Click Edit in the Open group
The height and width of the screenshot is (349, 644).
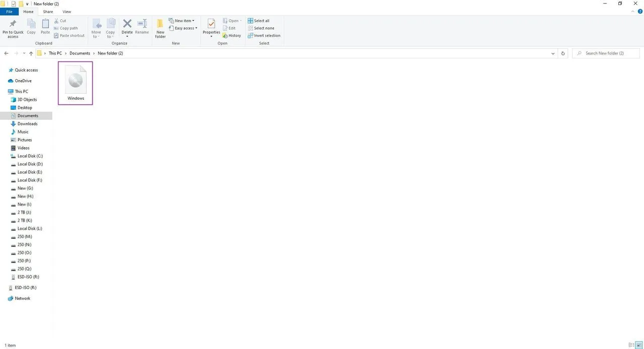point(229,28)
